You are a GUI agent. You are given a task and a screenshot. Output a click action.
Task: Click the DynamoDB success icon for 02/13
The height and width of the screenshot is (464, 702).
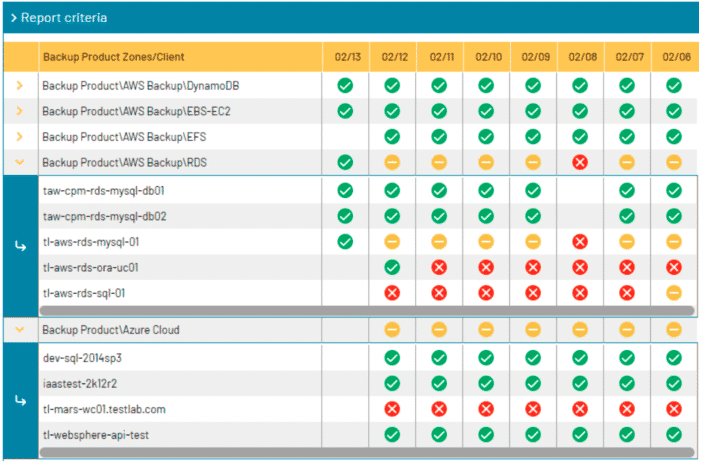345,85
